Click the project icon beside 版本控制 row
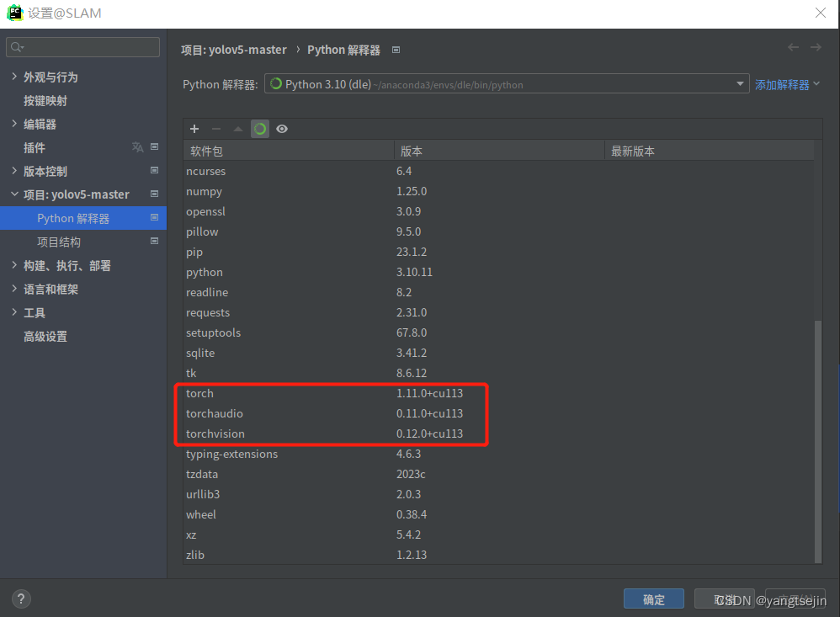 pyautogui.click(x=154, y=170)
